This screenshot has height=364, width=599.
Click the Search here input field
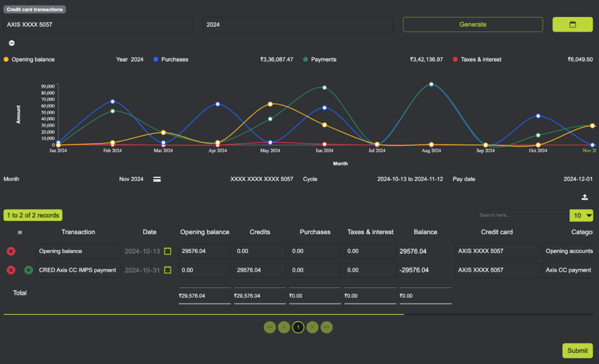522,216
